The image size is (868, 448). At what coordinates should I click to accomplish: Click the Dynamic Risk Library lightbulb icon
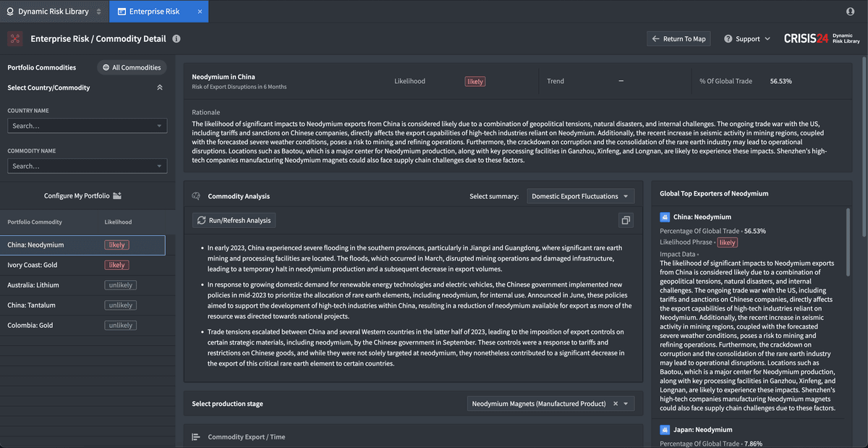pyautogui.click(x=10, y=12)
